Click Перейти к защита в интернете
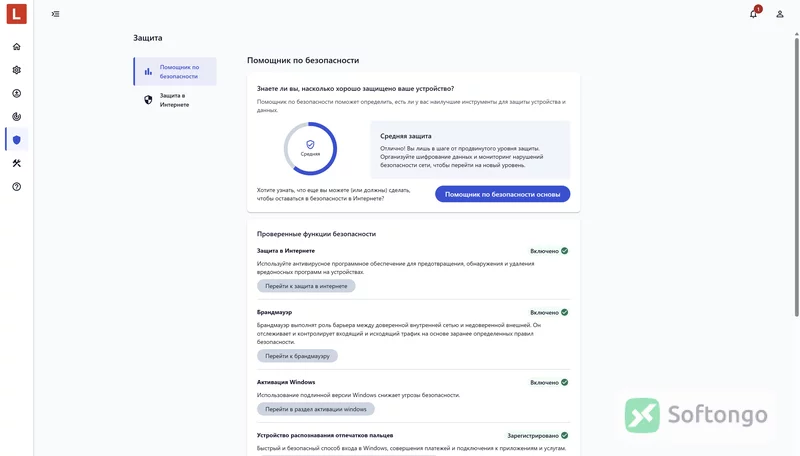This screenshot has height=456, width=800. coord(306,286)
